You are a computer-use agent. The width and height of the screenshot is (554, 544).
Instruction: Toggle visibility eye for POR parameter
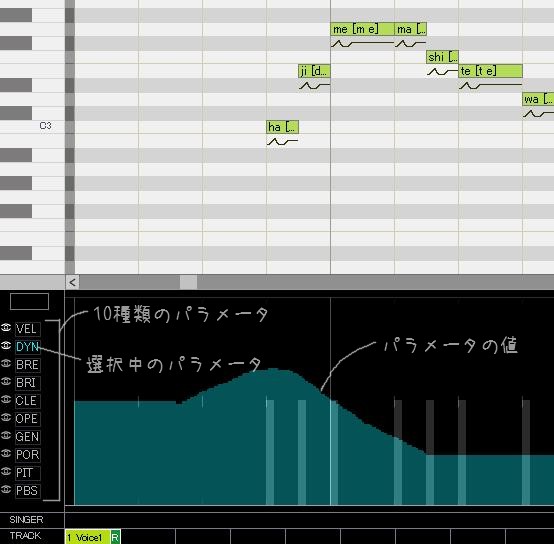pos(6,454)
